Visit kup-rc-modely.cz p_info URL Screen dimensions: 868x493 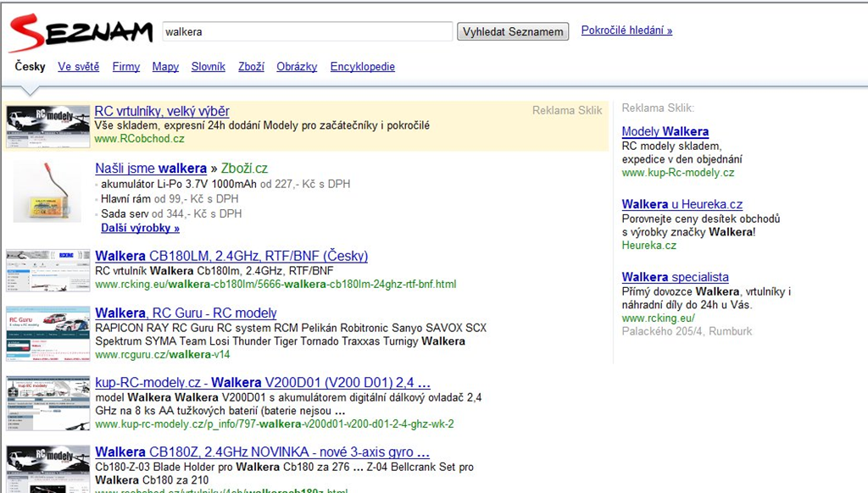[275, 424]
